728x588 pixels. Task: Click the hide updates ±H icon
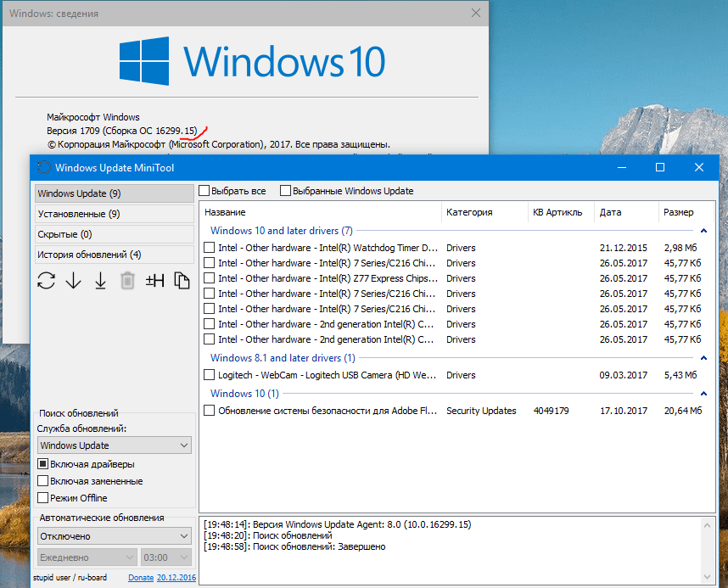(154, 281)
